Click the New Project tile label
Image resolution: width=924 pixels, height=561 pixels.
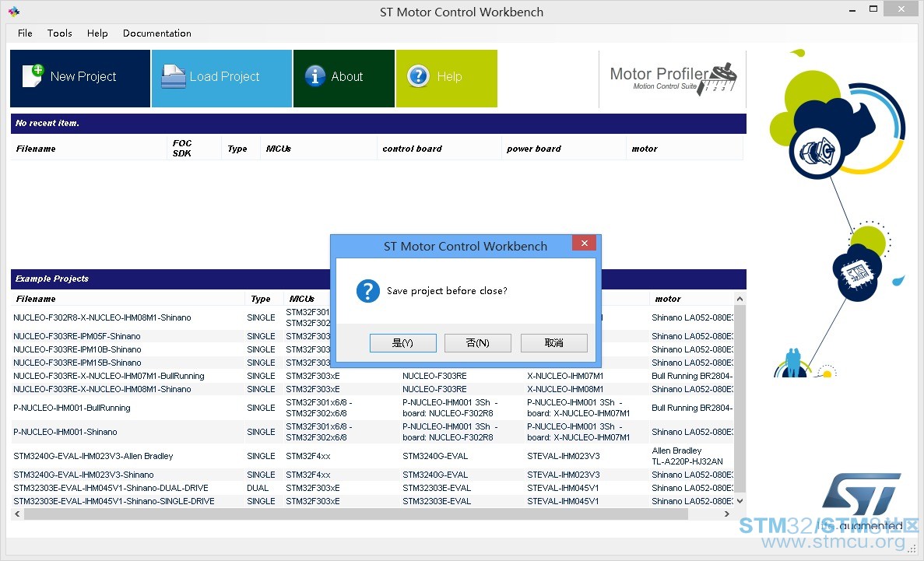click(83, 76)
